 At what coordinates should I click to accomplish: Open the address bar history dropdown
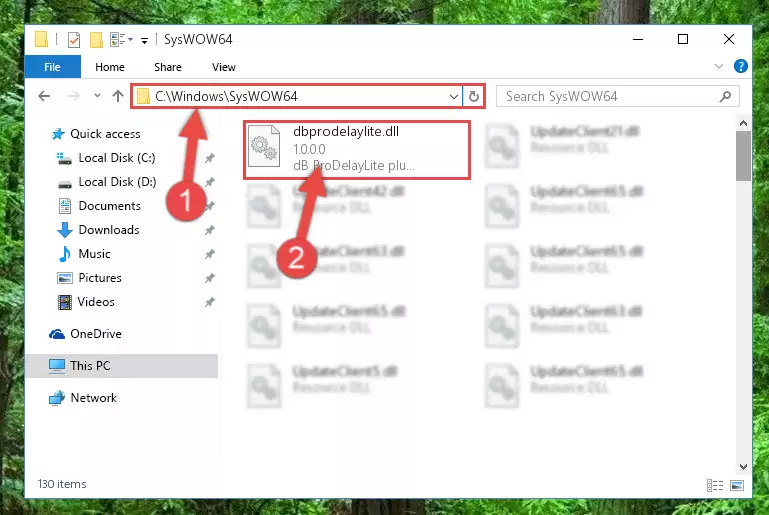click(454, 96)
